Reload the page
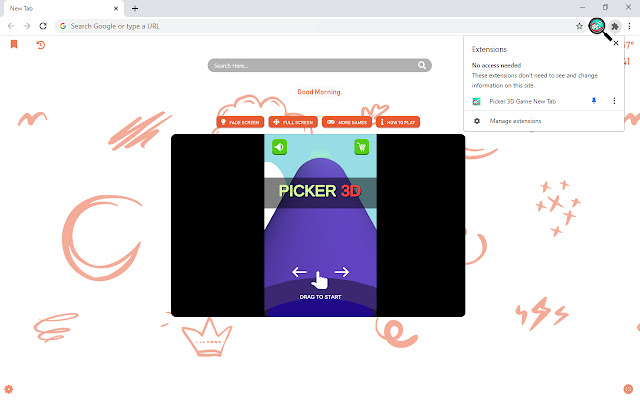Image resolution: width=640 pixels, height=400 pixels. [x=43, y=26]
